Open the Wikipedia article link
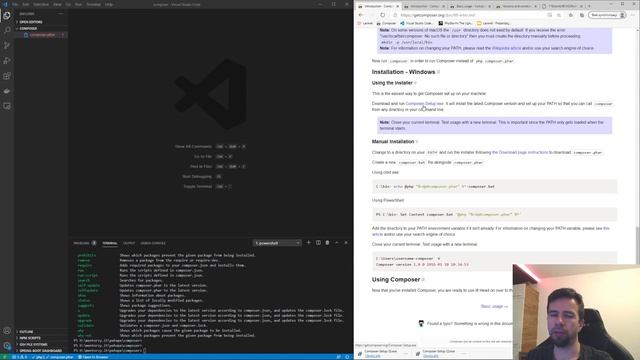 (x=506, y=48)
